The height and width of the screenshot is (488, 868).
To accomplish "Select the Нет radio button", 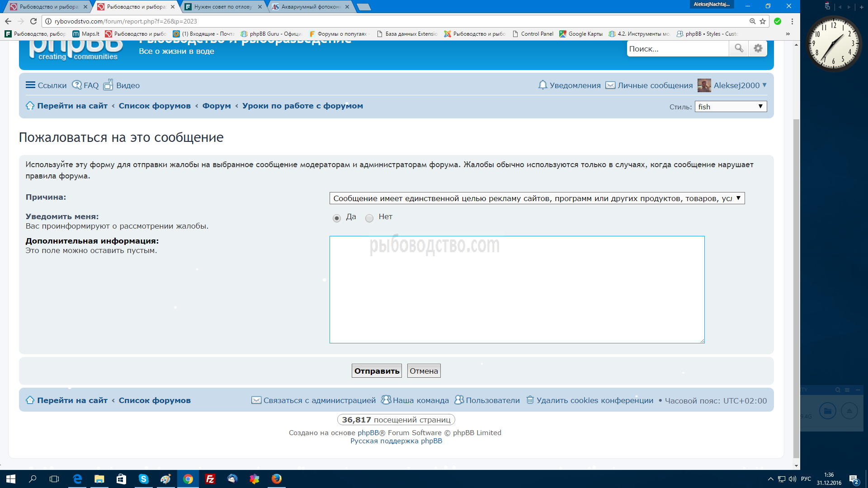I will (x=369, y=218).
